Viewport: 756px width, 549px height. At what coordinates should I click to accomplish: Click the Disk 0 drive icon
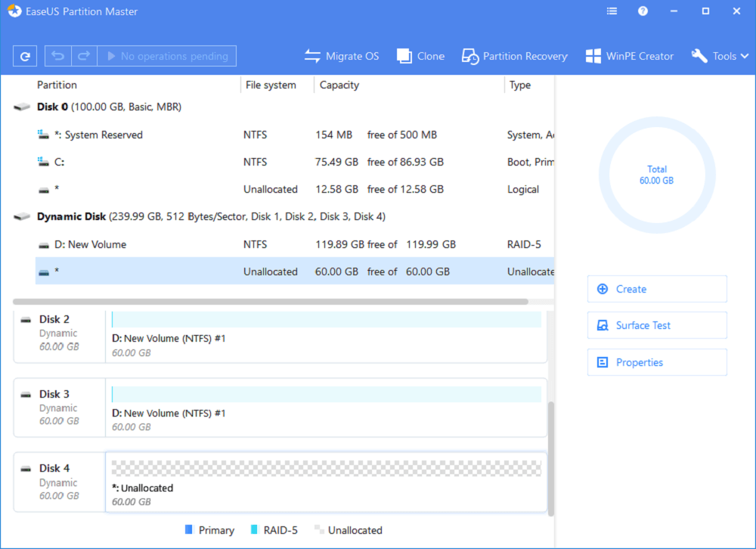click(22, 107)
